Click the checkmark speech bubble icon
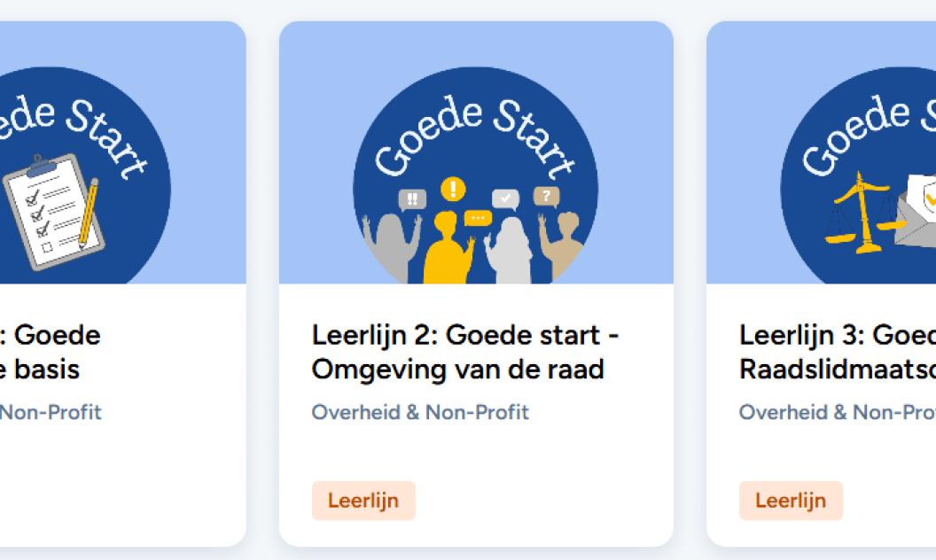Screen dimensions: 936x560 [504, 200]
